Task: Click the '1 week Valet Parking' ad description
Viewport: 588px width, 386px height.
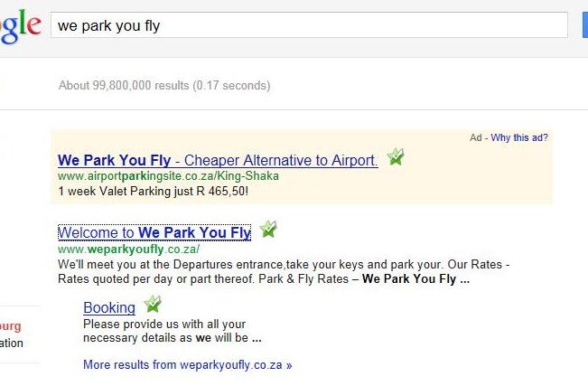Action: point(153,192)
